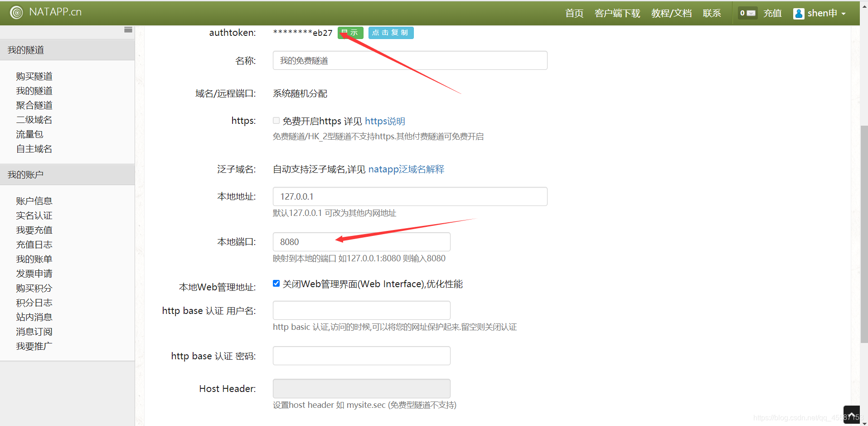
Task: Open the message envelope counter icon
Action: click(x=748, y=13)
